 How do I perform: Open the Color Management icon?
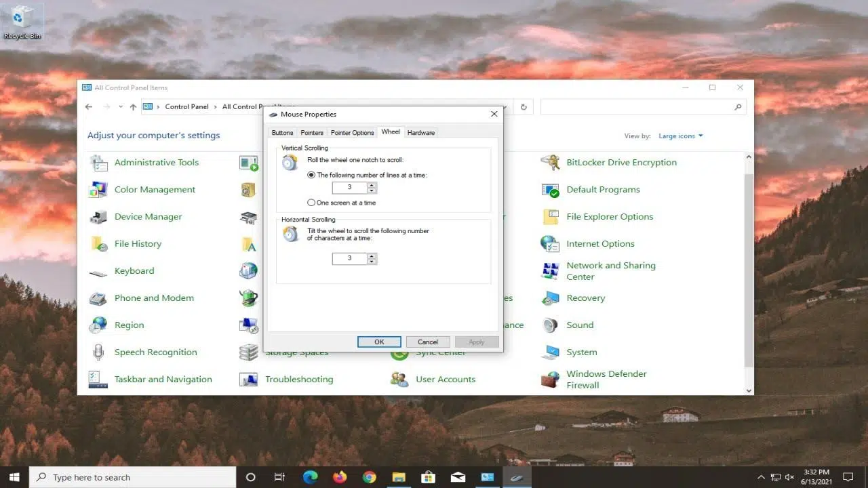[x=99, y=190]
